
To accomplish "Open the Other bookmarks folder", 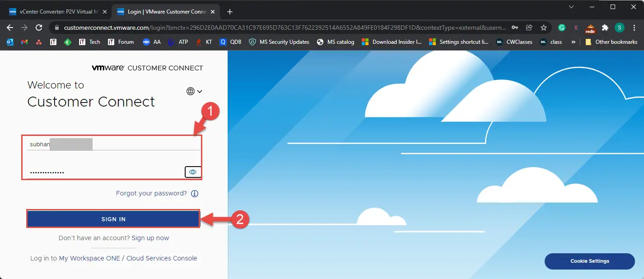I will pos(611,42).
